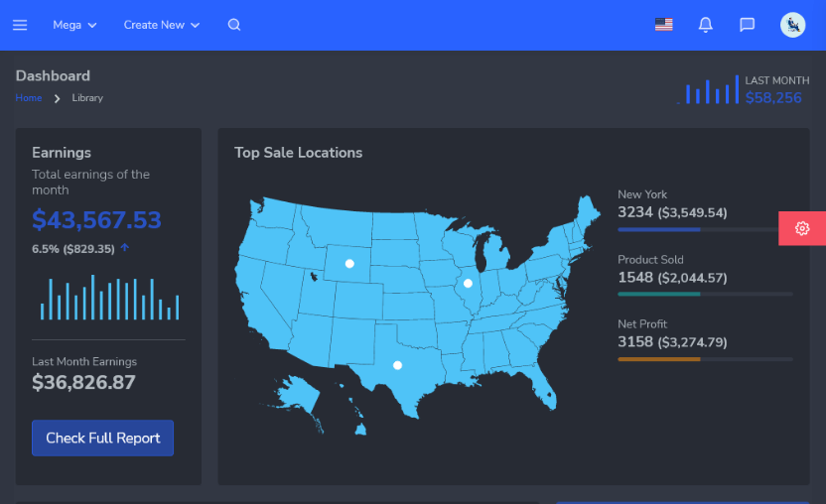Screen dimensions: 826x504
Task: Click the Check Full Report button
Action: pyautogui.click(x=102, y=439)
